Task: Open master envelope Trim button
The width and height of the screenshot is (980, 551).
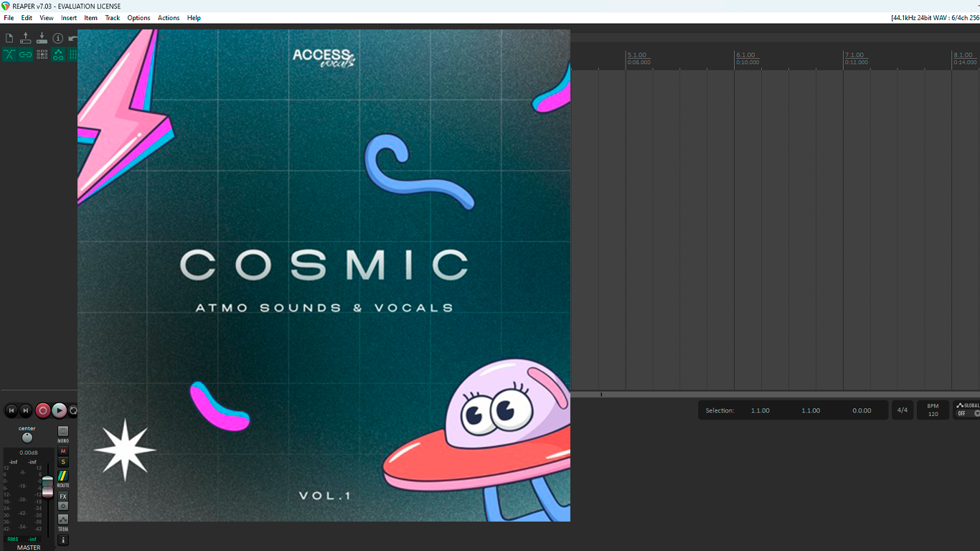Action: [63, 519]
